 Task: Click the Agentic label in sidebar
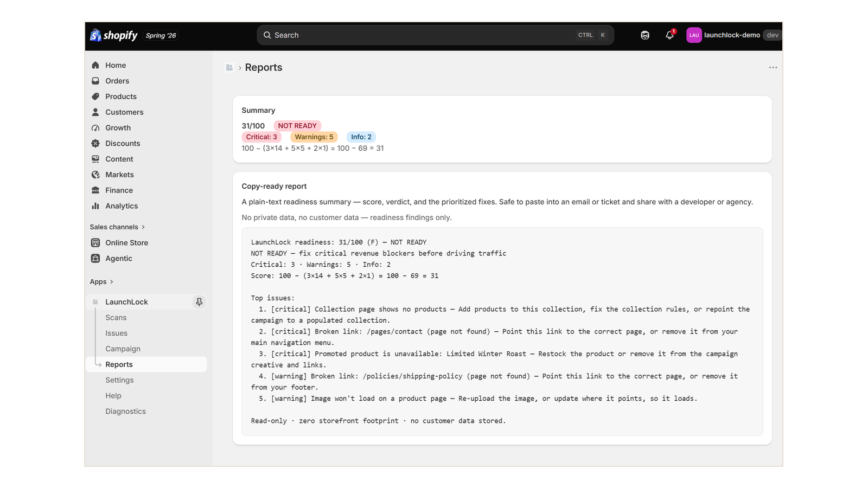(119, 259)
